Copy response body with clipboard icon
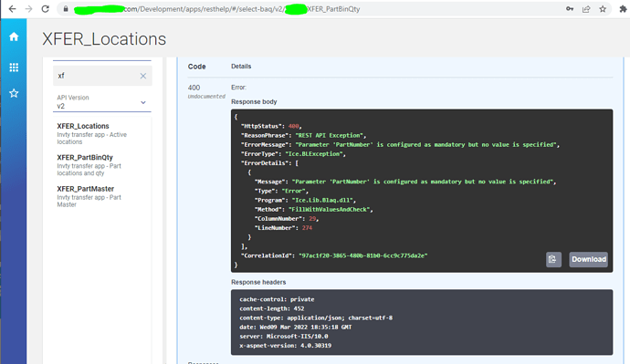 click(553, 259)
